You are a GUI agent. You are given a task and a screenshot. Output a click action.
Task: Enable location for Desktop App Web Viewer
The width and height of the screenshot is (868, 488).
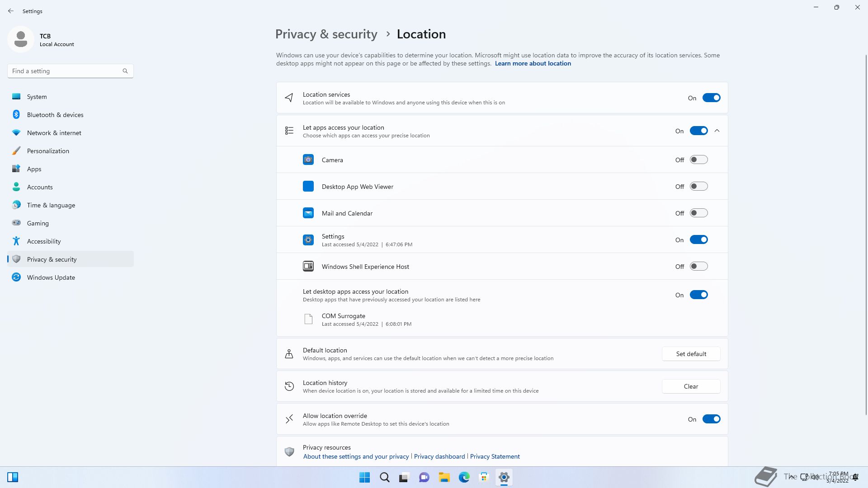(698, 186)
